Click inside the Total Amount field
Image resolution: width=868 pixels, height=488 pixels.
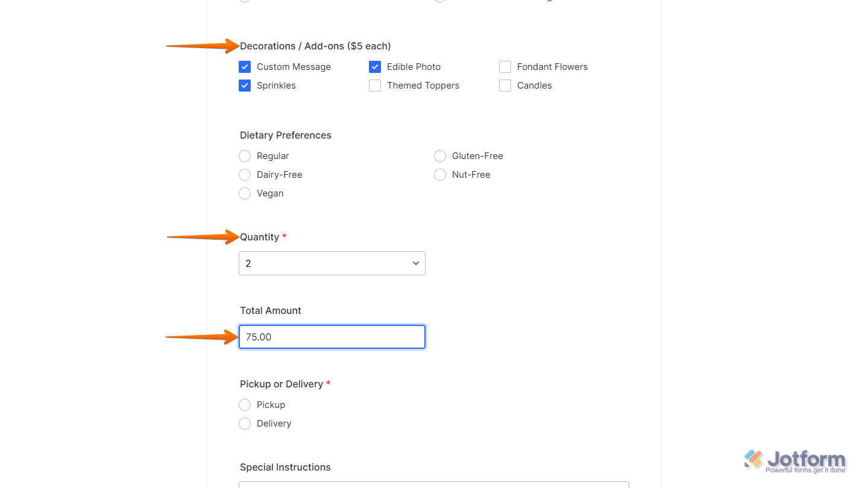coord(332,337)
